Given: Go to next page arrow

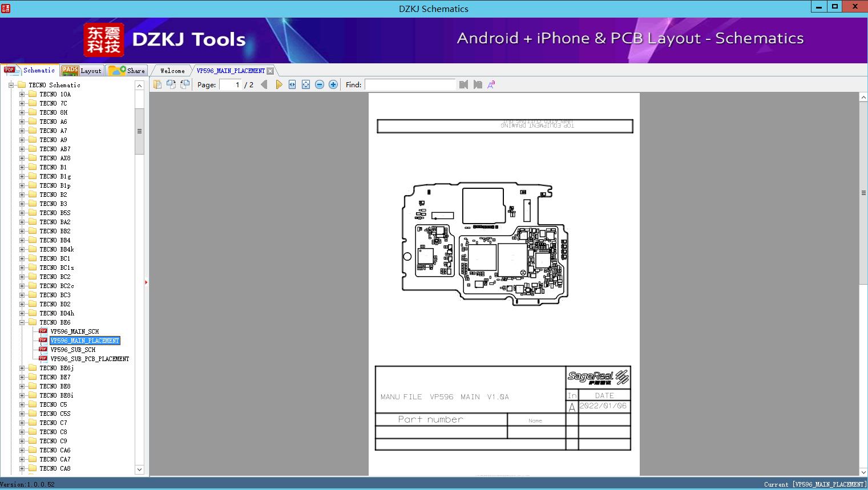Looking at the screenshot, I should pyautogui.click(x=278, y=84).
